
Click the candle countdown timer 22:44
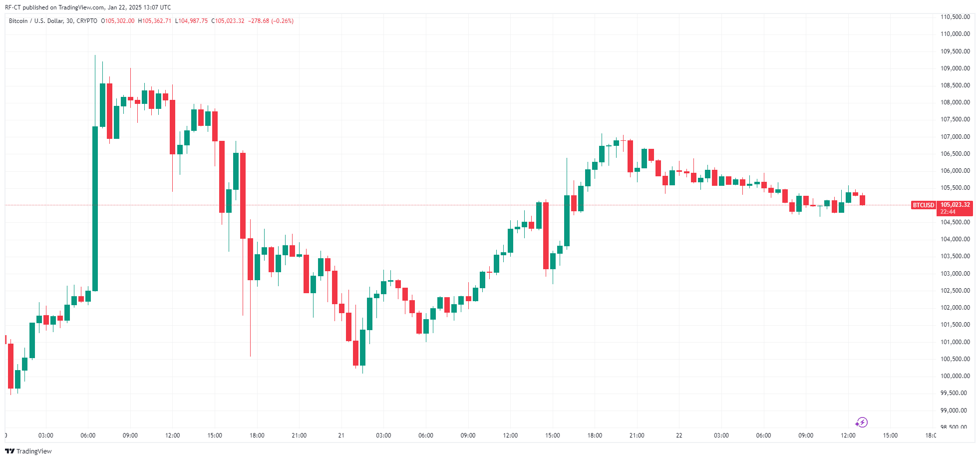coord(948,212)
